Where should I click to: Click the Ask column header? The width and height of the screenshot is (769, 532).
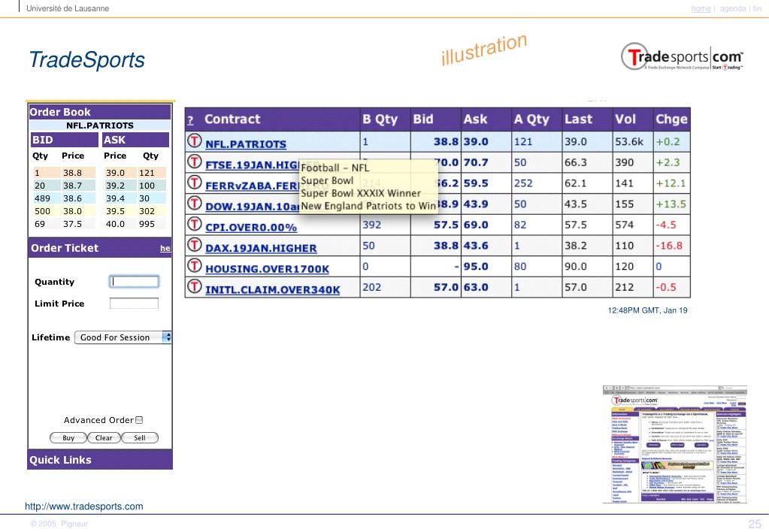[475, 119]
